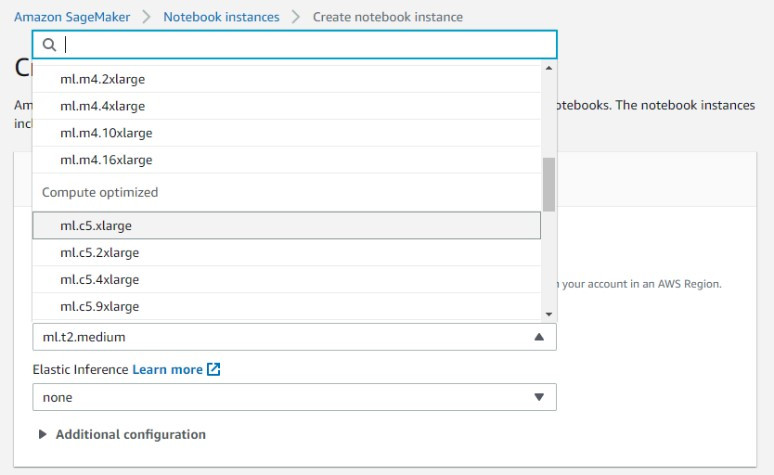Select ml.c5.9xlarge instance type
The image size is (774, 475).
[x=286, y=306]
